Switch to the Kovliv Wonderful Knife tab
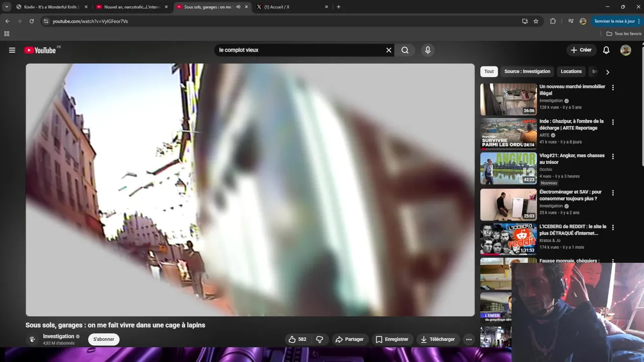The height and width of the screenshot is (362, 644). point(50,7)
